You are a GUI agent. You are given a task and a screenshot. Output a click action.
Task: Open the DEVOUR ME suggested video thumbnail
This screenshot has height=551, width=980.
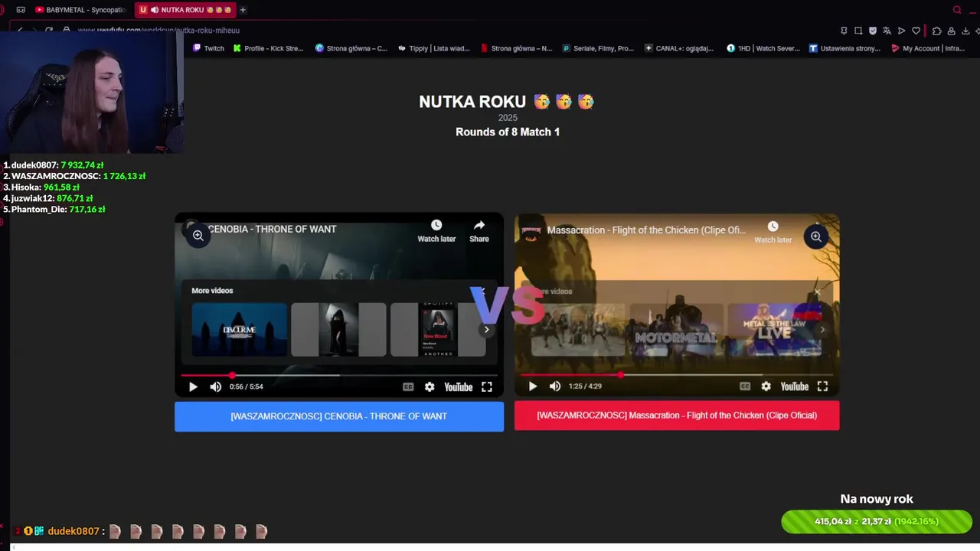point(240,330)
